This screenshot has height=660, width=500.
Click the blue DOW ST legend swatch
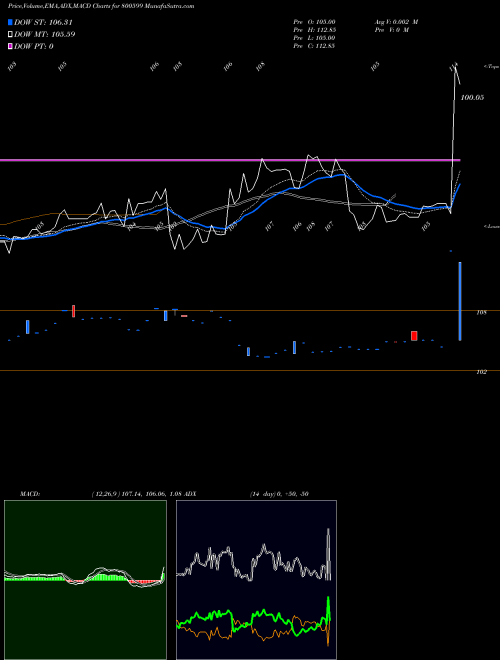[10, 22]
